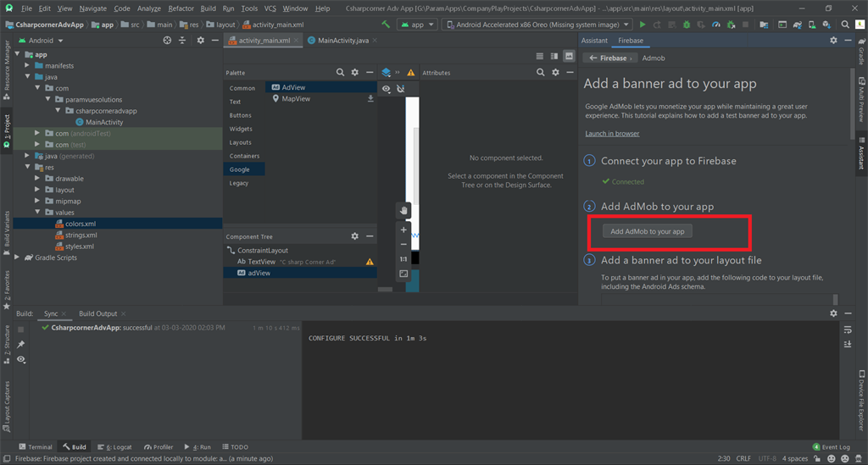This screenshot has height=465, width=868.
Task: Click the Make Project hammer icon
Action: tap(386, 25)
